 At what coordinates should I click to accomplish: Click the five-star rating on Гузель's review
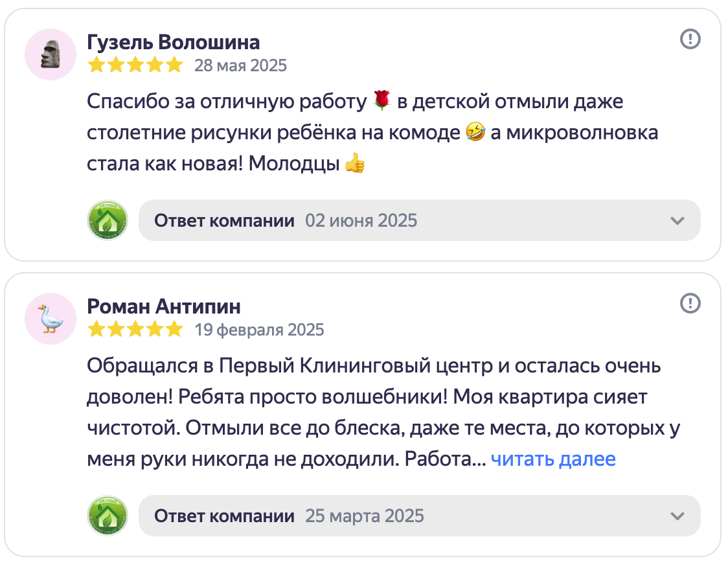[135, 65]
